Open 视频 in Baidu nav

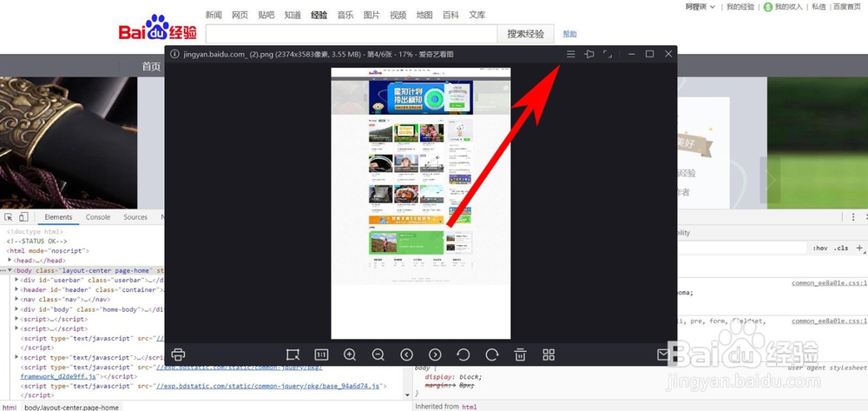coord(398,15)
